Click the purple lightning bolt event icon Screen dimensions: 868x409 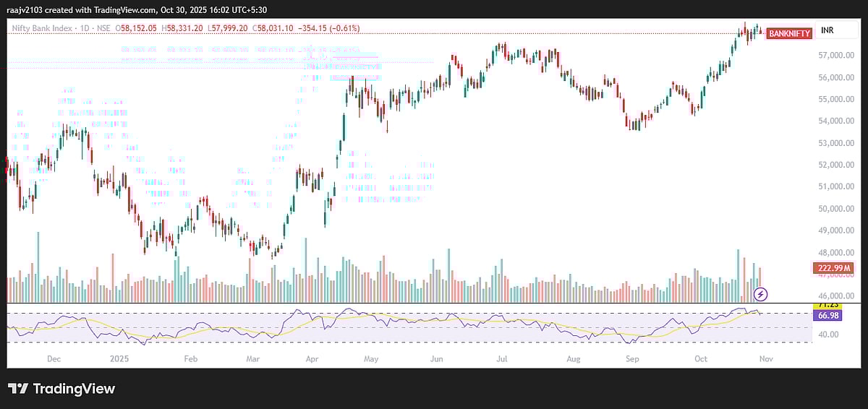coord(760,293)
